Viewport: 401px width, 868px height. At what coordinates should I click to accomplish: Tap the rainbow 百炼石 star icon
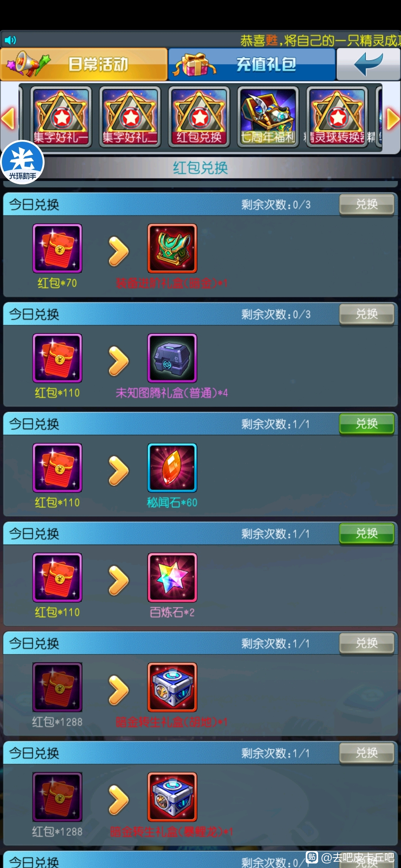pos(172,578)
